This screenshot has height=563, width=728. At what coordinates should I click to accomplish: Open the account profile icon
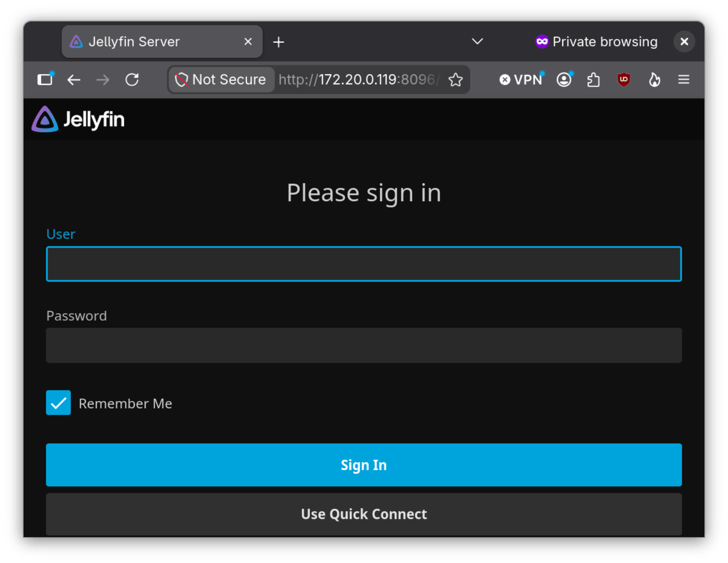pos(564,80)
